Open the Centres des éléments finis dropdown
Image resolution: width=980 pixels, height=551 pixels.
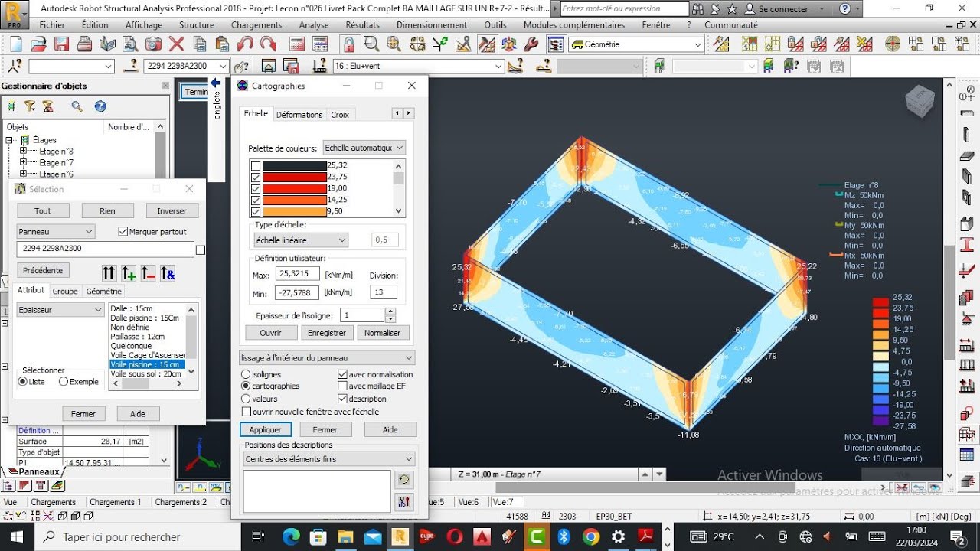(329, 459)
